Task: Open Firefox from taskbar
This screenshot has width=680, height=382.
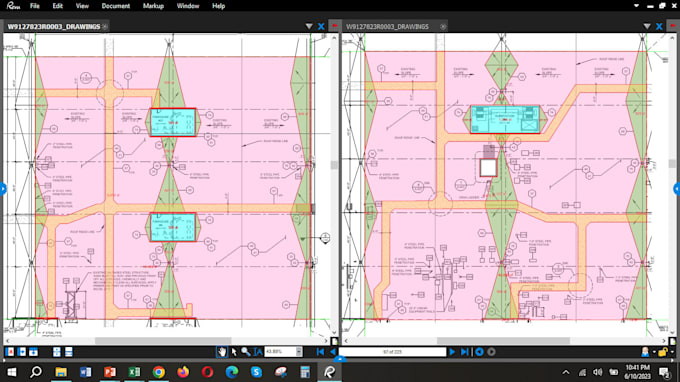Action: click(x=183, y=372)
